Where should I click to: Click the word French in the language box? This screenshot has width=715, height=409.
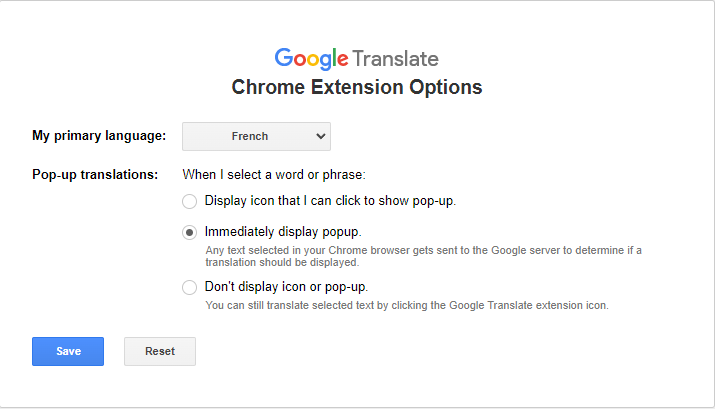click(250, 136)
